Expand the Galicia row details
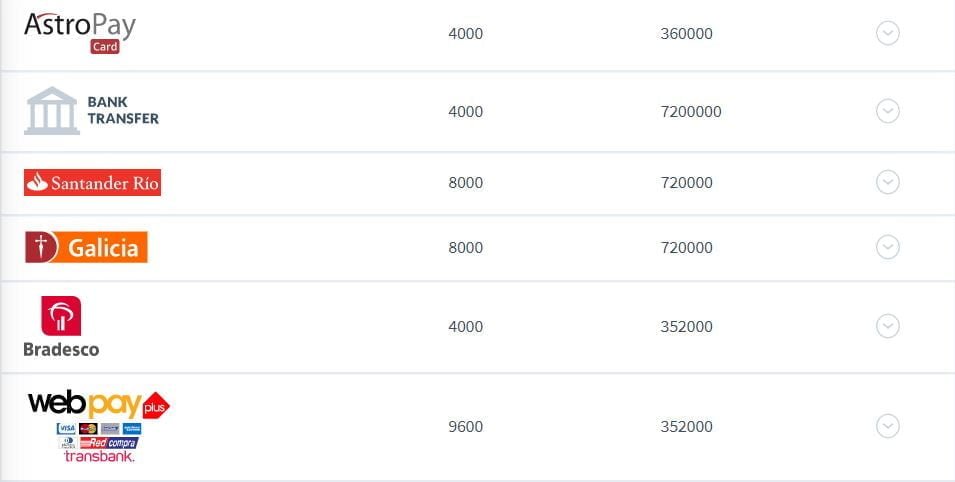 tap(887, 247)
